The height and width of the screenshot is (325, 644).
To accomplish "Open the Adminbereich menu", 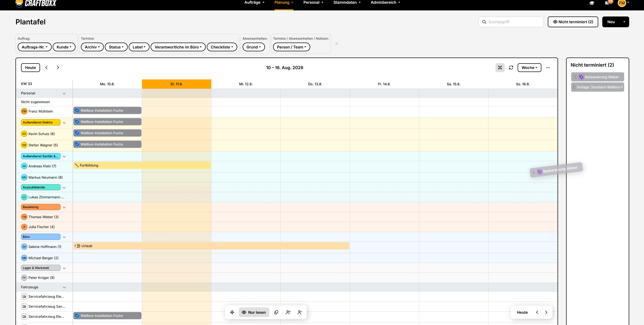I will (x=385, y=3).
